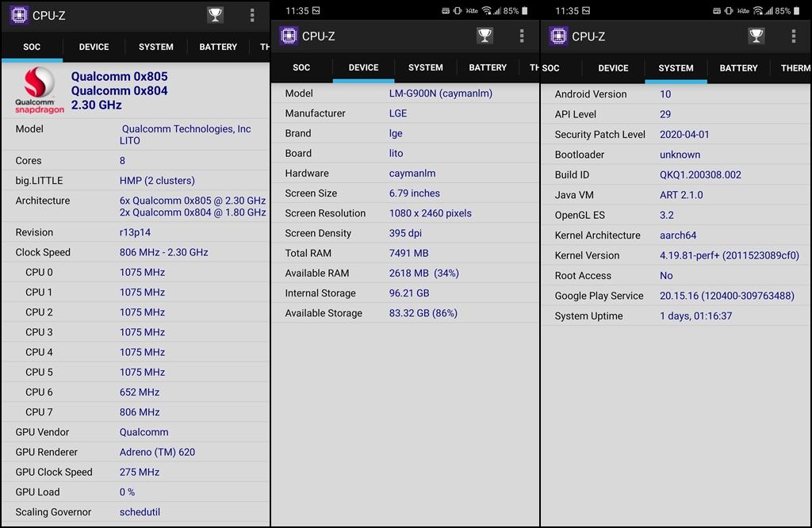Screen dimensions: 812x528
Task: Click Security Patch Level '2020-04-01'
Action: click(684, 135)
